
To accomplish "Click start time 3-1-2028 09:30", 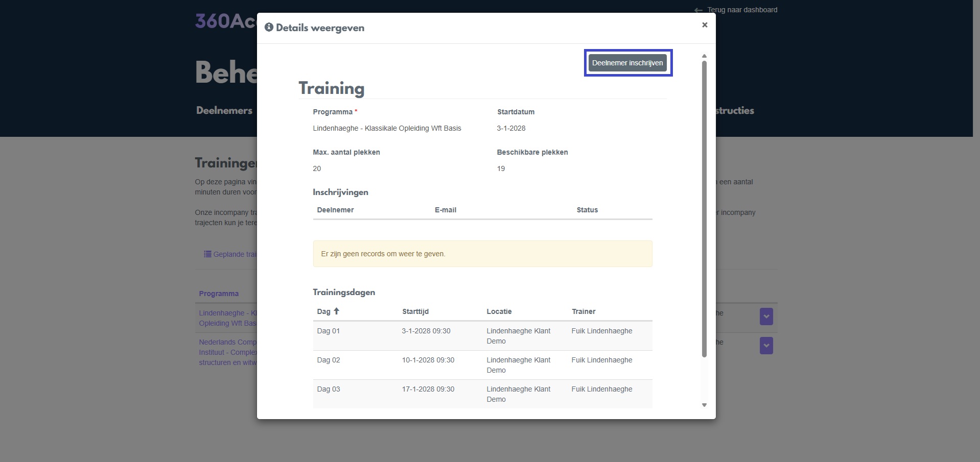I will [x=426, y=331].
